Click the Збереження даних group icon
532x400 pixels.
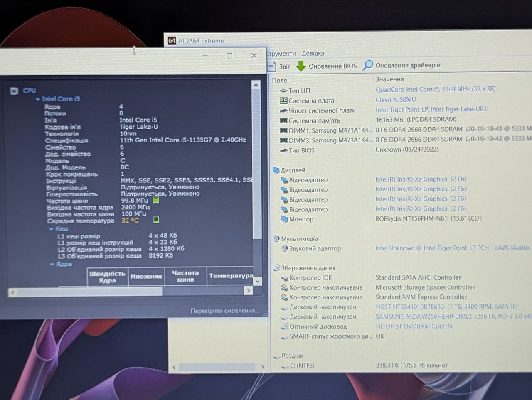(277, 268)
